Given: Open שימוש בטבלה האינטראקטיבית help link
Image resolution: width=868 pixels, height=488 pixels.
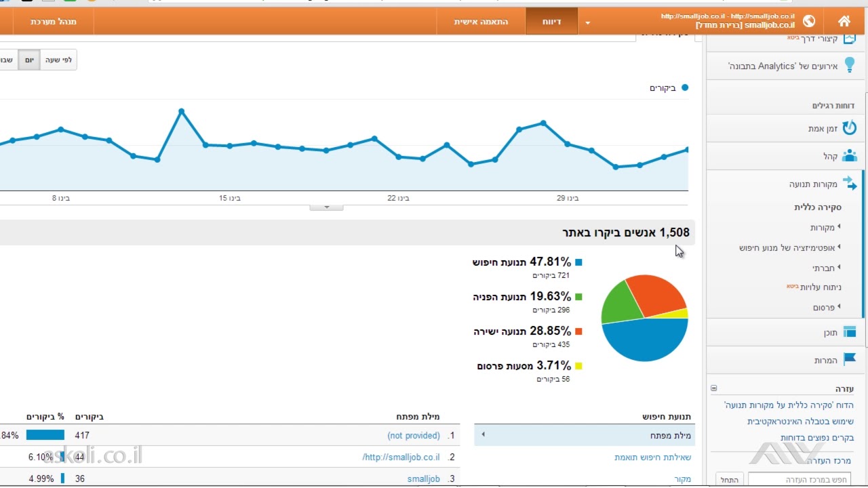Looking at the screenshot, I should [x=800, y=422].
